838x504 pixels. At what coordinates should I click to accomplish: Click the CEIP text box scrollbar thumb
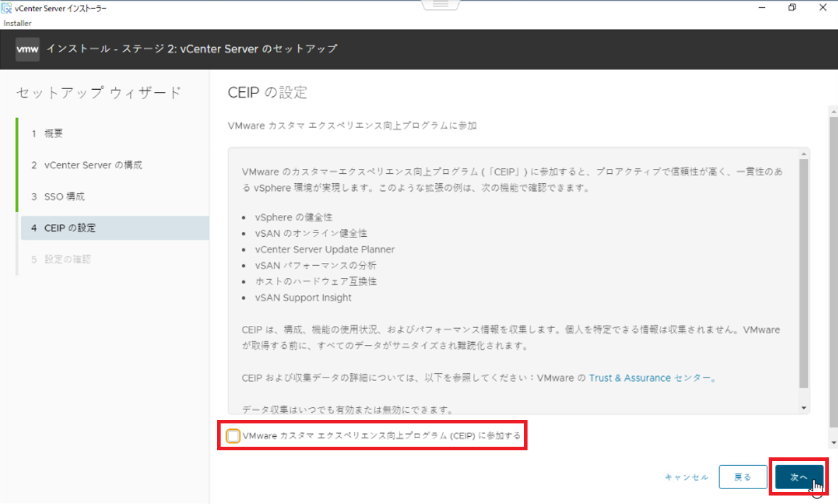coord(804,273)
